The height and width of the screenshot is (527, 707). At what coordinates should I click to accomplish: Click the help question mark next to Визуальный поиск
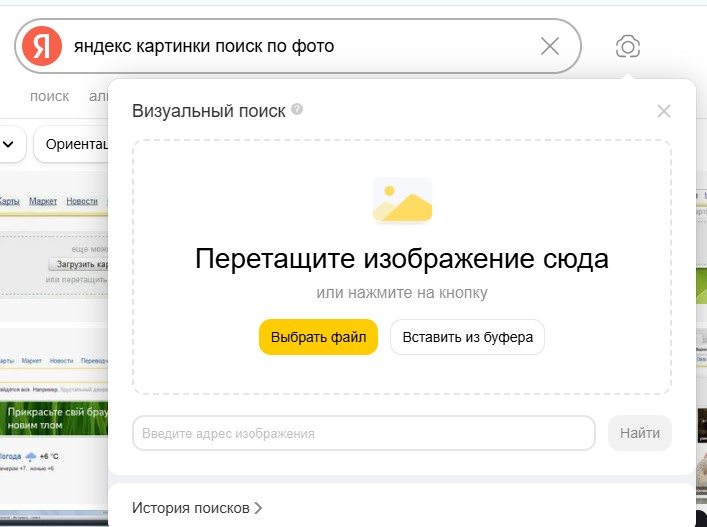(x=297, y=109)
